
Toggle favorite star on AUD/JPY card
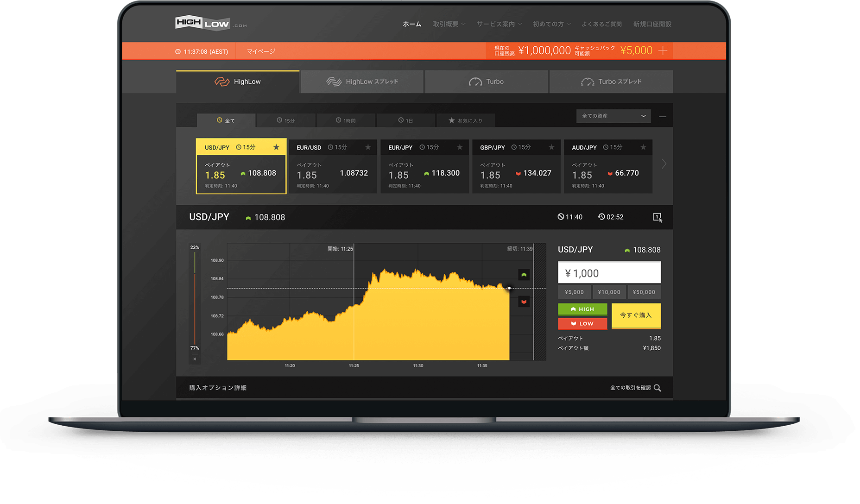[643, 147]
